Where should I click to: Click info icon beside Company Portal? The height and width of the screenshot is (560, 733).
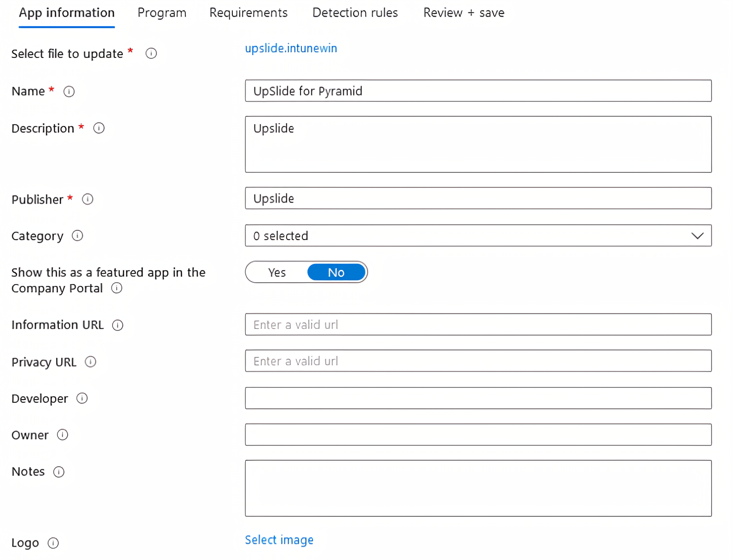pos(117,288)
